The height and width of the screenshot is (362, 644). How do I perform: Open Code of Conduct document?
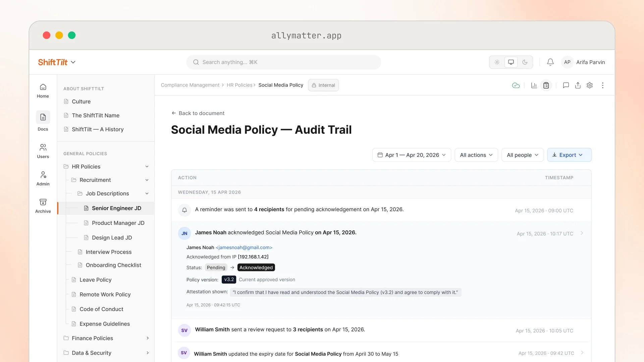101,309
